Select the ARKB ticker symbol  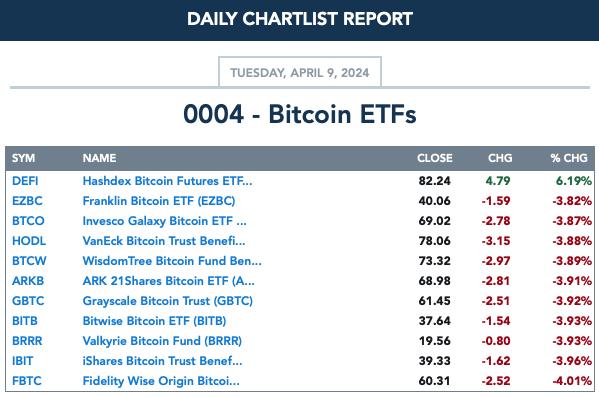[x=28, y=281]
